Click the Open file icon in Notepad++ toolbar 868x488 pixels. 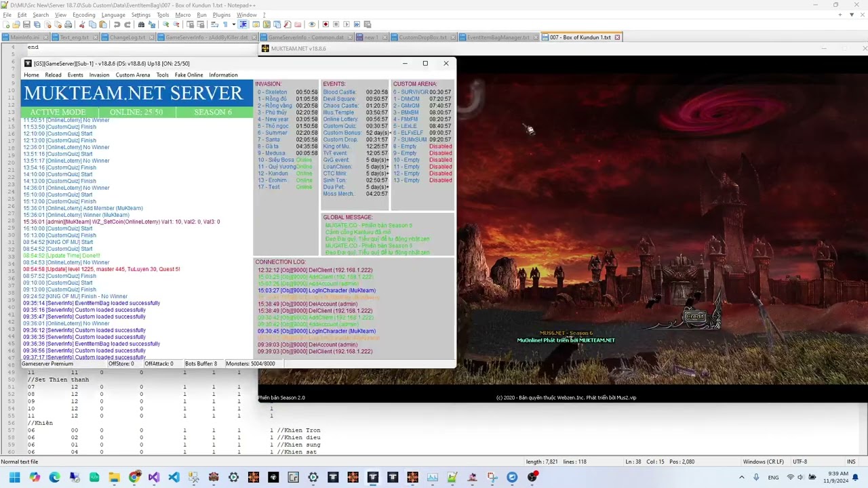click(16, 24)
